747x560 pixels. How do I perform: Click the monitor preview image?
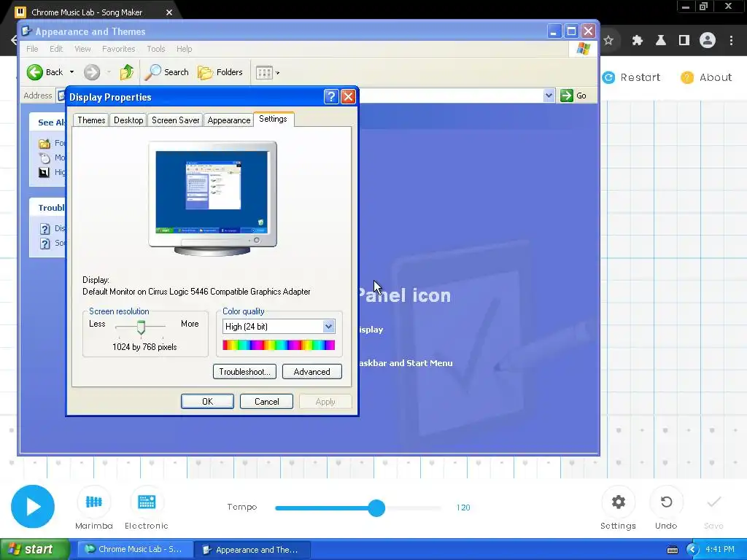click(212, 198)
